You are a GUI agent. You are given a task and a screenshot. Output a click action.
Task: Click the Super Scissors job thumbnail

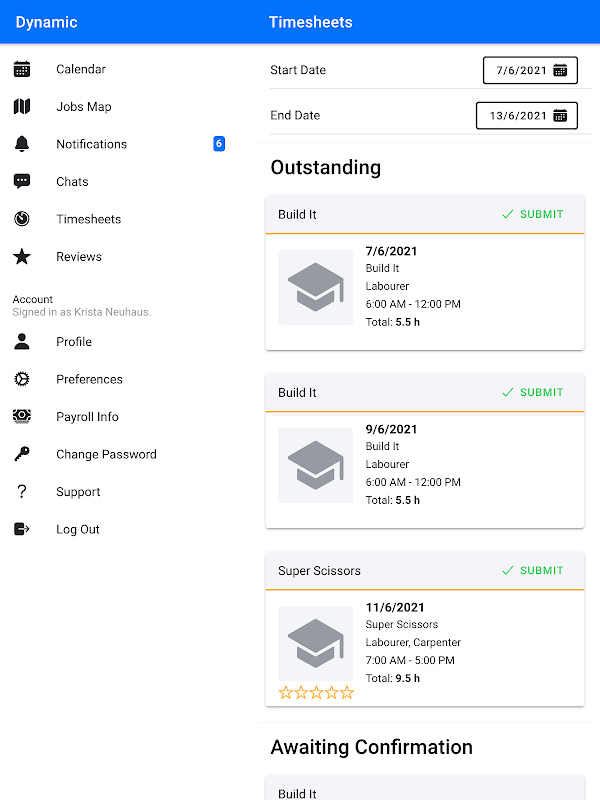pyautogui.click(x=316, y=643)
